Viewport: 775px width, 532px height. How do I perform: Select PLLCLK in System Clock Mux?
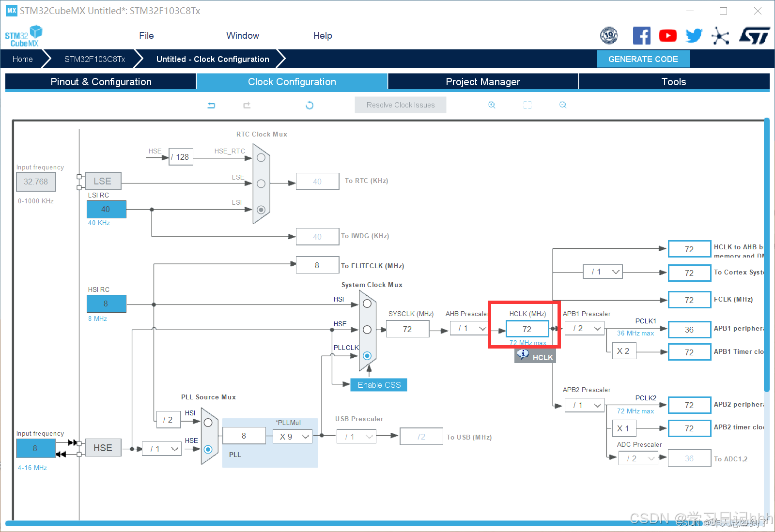pos(367,356)
